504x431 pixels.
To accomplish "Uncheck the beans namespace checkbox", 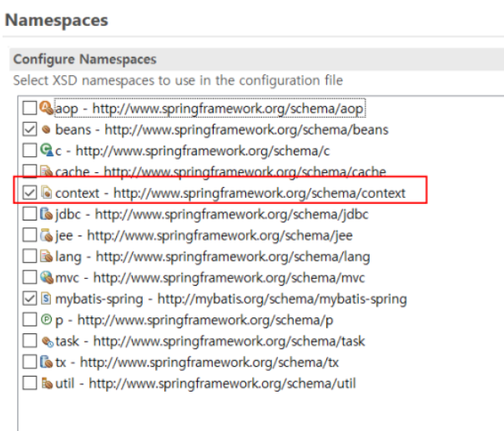I will tap(29, 129).
